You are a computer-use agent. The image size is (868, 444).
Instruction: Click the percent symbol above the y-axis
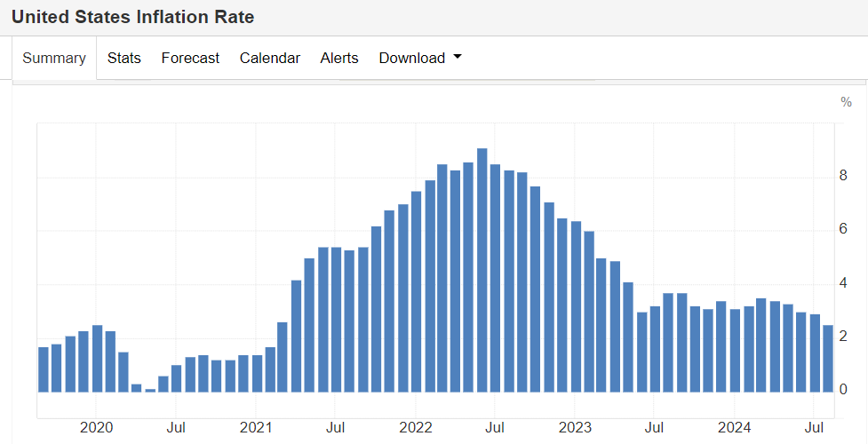(846, 102)
